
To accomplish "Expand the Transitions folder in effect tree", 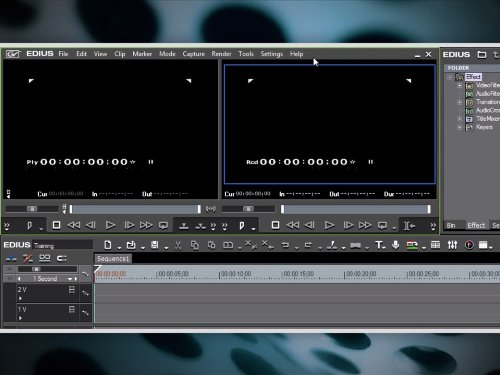I will [460, 102].
